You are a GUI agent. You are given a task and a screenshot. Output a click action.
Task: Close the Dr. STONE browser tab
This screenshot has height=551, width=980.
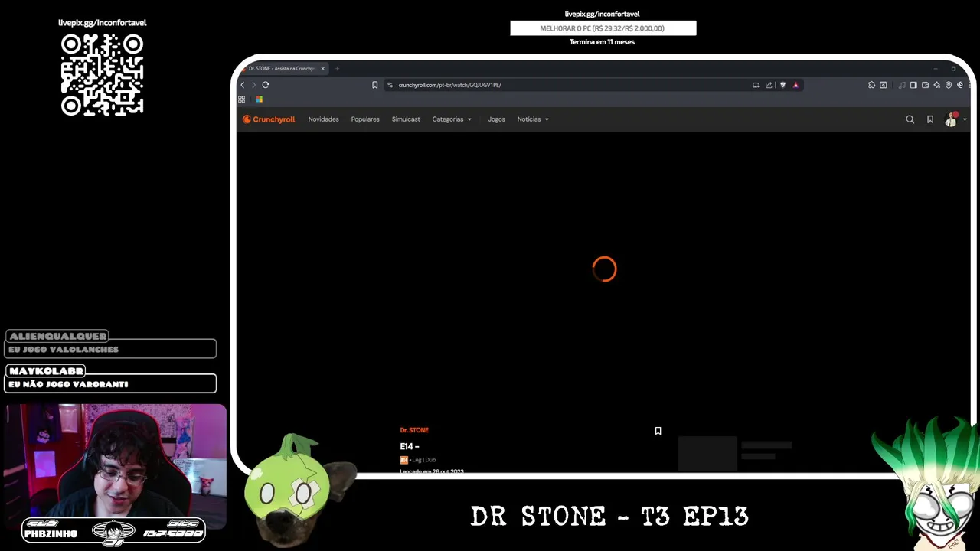[x=322, y=69]
